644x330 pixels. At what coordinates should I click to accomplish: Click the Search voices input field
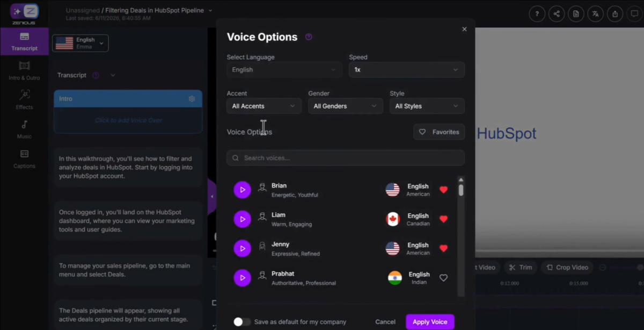click(346, 158)
